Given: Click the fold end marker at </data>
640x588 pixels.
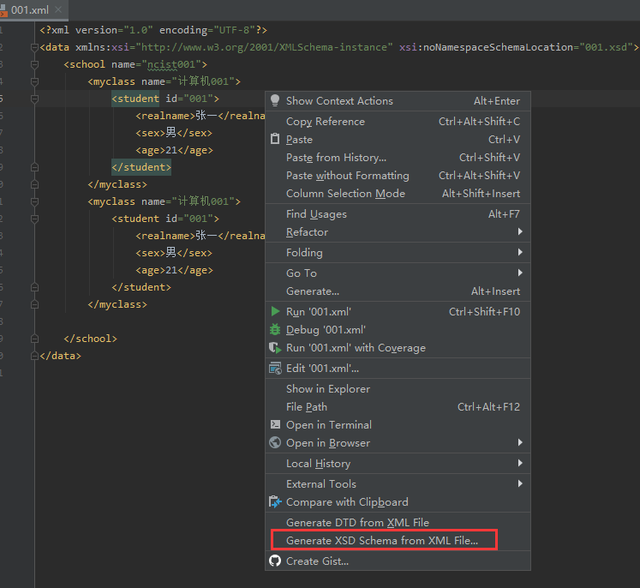Looking at the screenshot, I should click(x=35, y=356).
